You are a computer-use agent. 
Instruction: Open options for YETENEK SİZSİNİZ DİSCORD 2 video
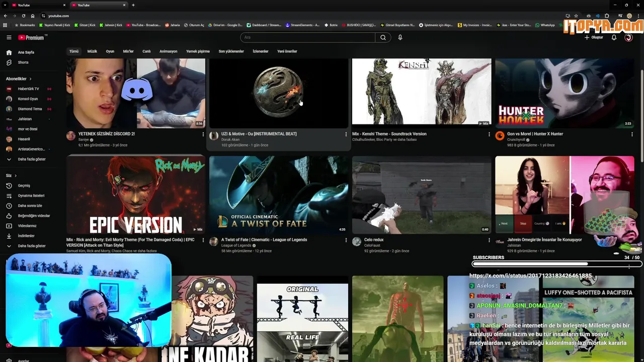(x=203, y=134)
